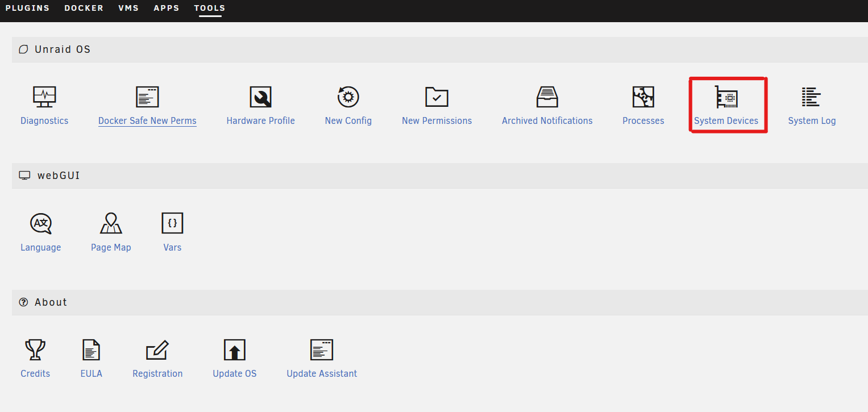Open the System Log text link

point(812,120)
